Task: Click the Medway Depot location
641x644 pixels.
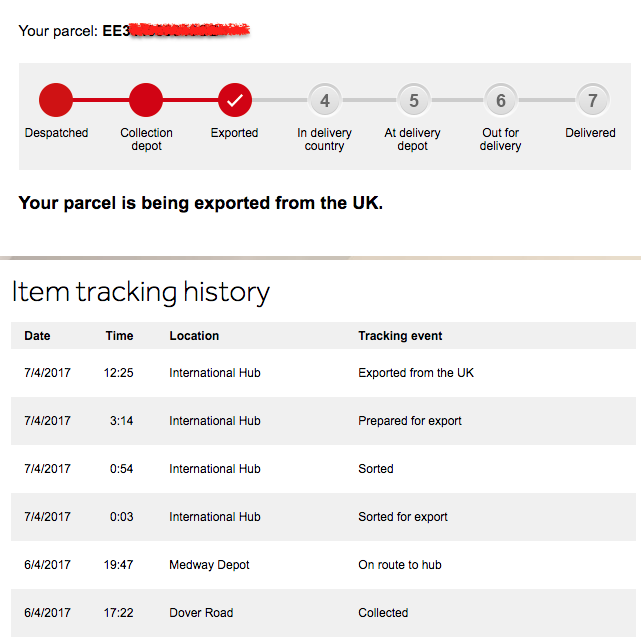Action: click(x=209, y=565)
